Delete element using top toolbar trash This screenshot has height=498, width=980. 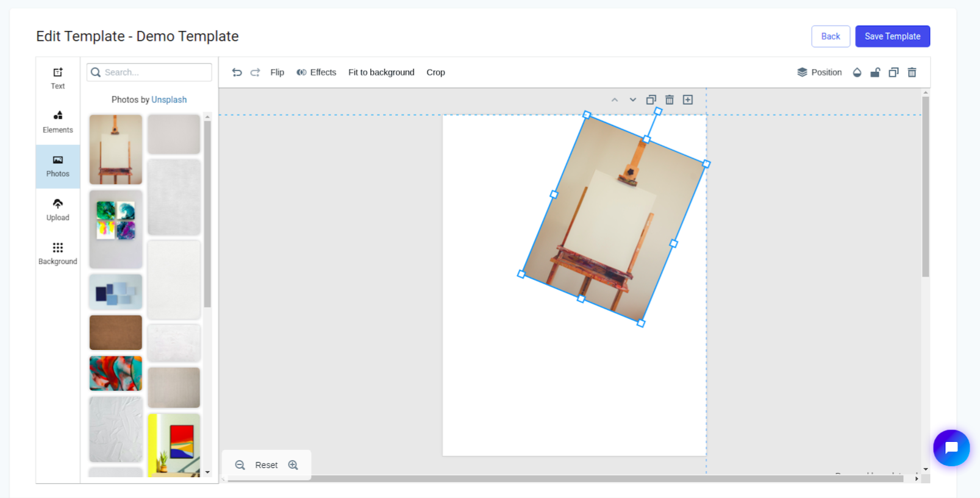coord(912,72)
